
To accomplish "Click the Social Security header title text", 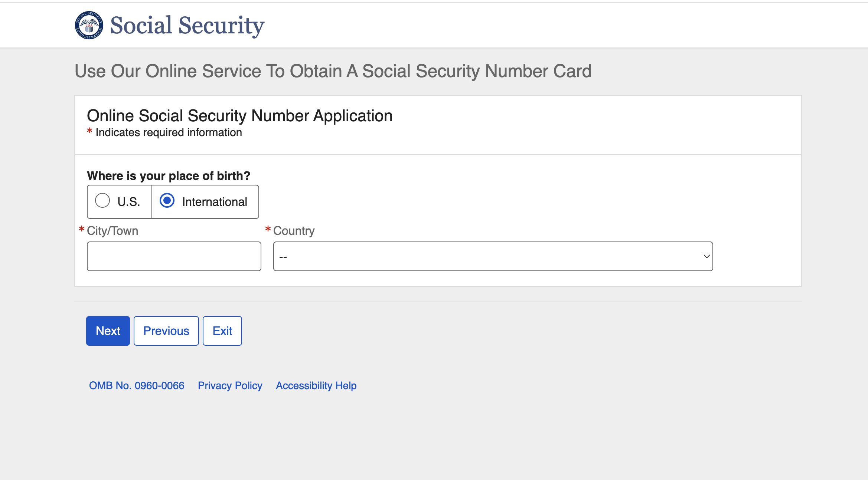I will coord(187,25).
